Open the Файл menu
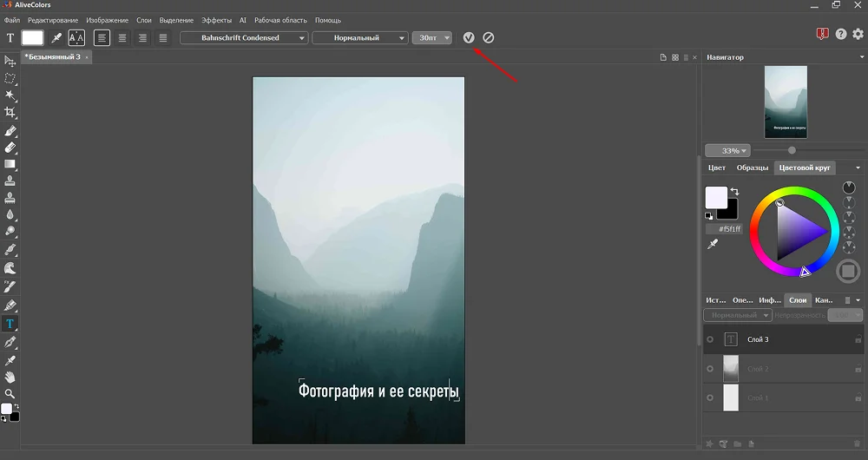This screenshot has height=460, width=868. 11,20
